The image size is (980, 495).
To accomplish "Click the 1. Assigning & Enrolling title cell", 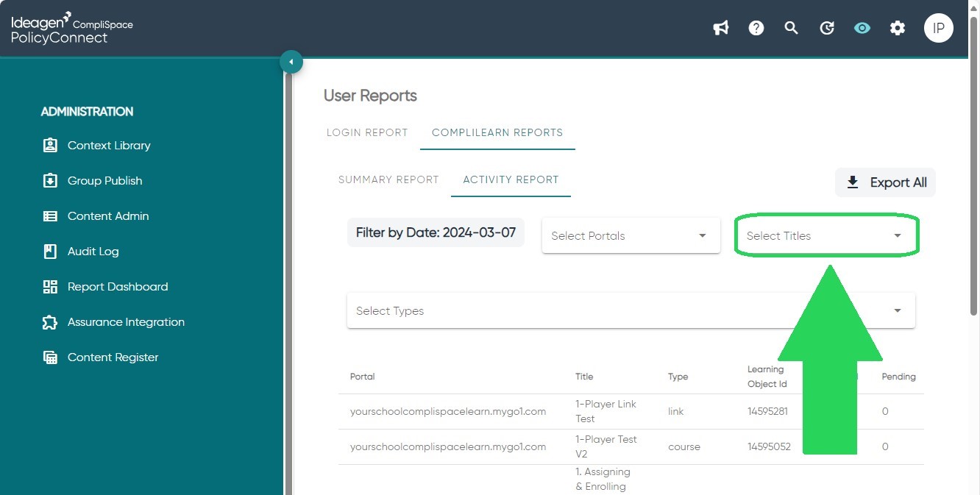I will pyautogui.click(x=603, y=479).
